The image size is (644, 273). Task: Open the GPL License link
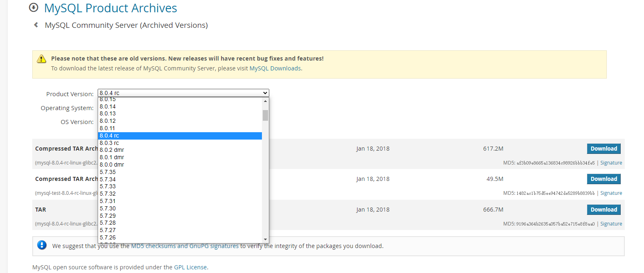pos(190,267)
